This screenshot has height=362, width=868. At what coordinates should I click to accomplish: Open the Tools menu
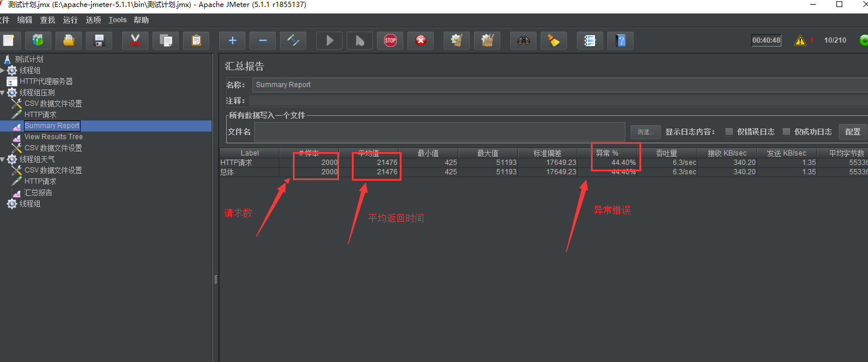(x=117, y=20)
